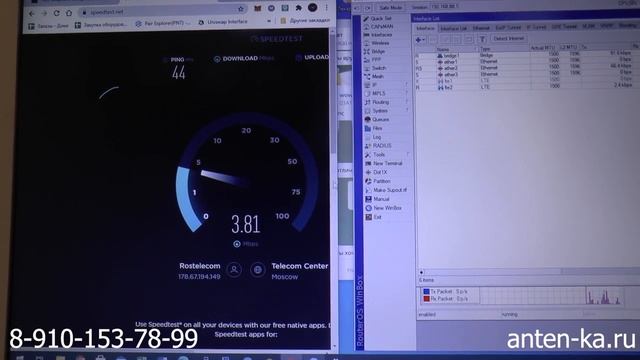Click the Rostelecom user icon
The height and width of the screenshot is (360, 640).
click(x=234, y=269)
